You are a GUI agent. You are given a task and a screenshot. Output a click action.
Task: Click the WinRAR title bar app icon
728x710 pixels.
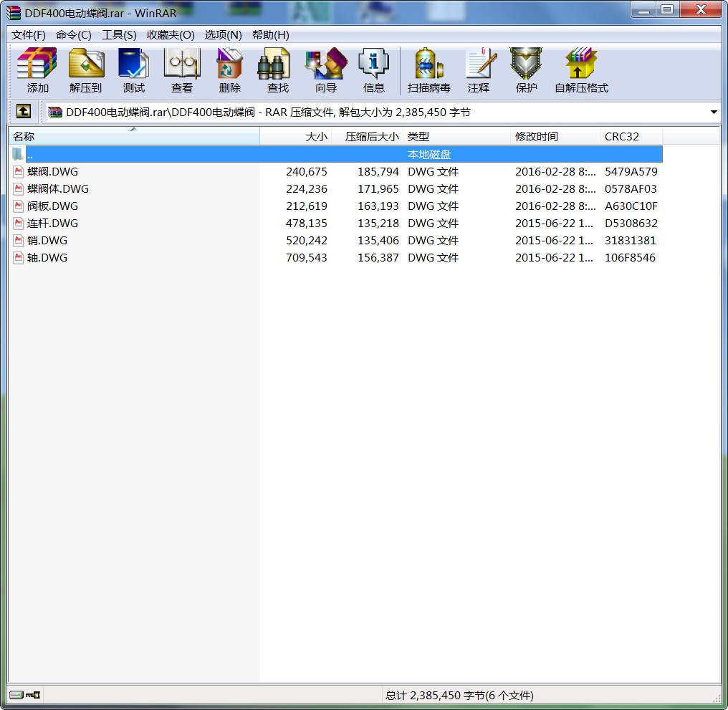pos(14,12)
